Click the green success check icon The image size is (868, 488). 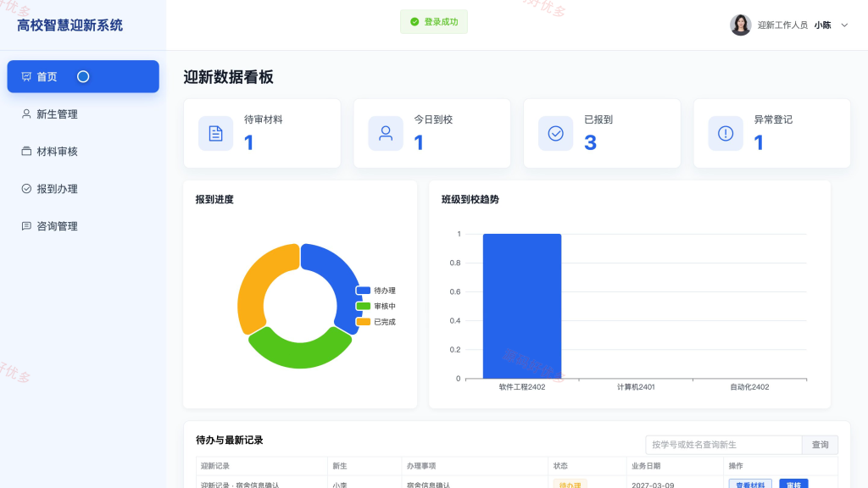[414, 21]
